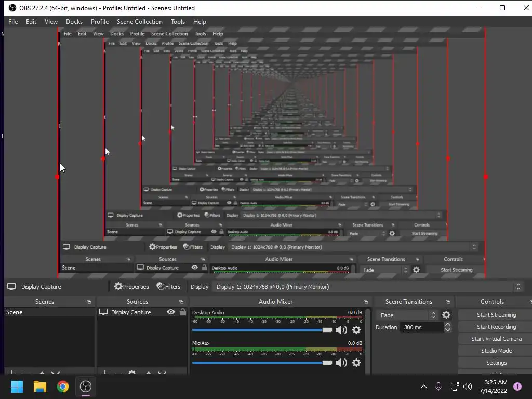Undock the Sources panel with its float icon
Viewport: 532px width, 399px height.
pos(181,302)
